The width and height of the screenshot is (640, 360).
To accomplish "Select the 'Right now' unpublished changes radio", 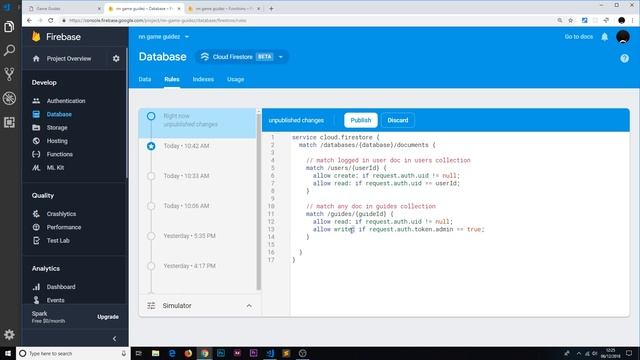I will tap(151, 116).
